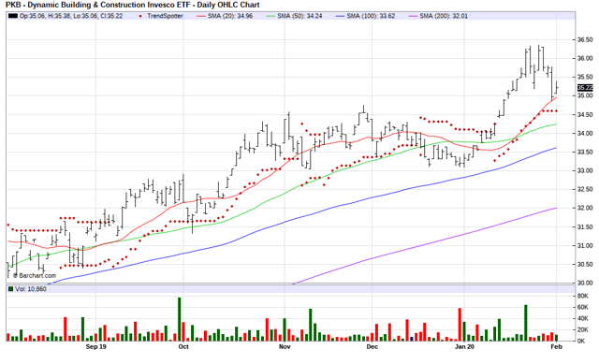The image size is (599, 364).
Task: Click the current price tag 35.22
Action: [585, 88]
